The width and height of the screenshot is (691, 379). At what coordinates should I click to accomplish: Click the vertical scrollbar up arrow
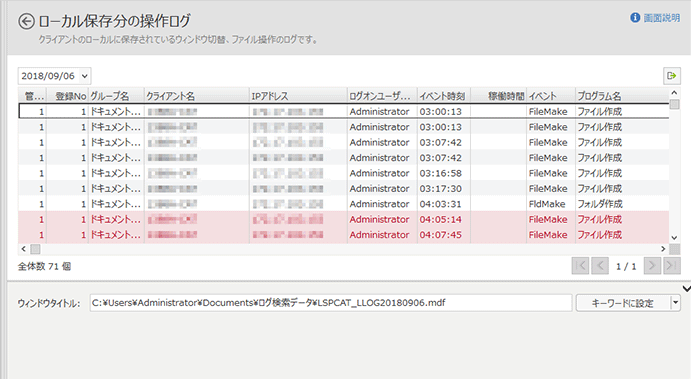point(674,93)
